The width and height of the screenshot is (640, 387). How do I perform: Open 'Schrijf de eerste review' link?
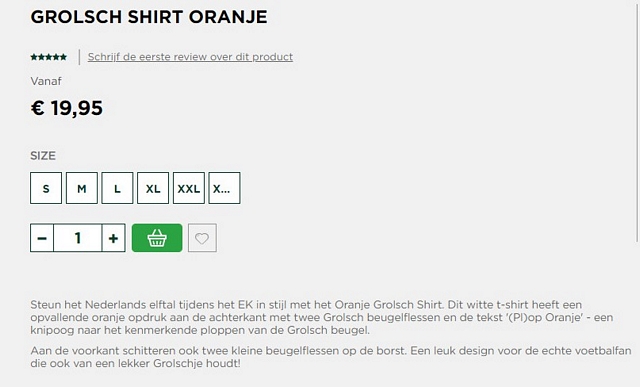coord(190,57)
